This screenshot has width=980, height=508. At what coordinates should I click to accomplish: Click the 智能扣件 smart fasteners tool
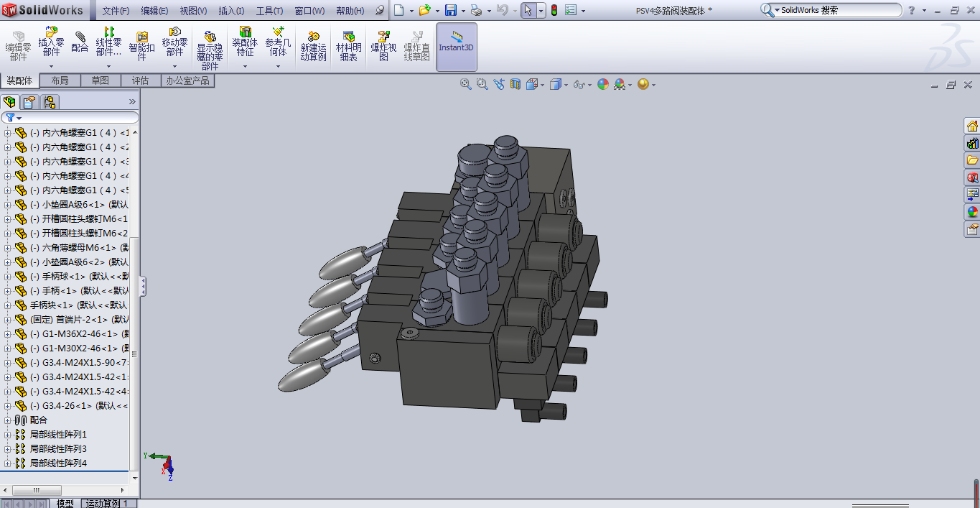click(142, 45)
